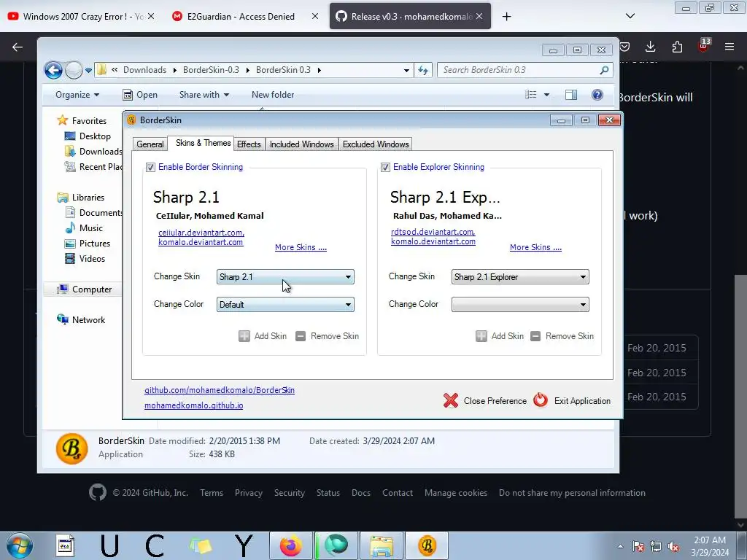Click New folder in Explorer toolbar
The image size is (747, 560).
273,95
